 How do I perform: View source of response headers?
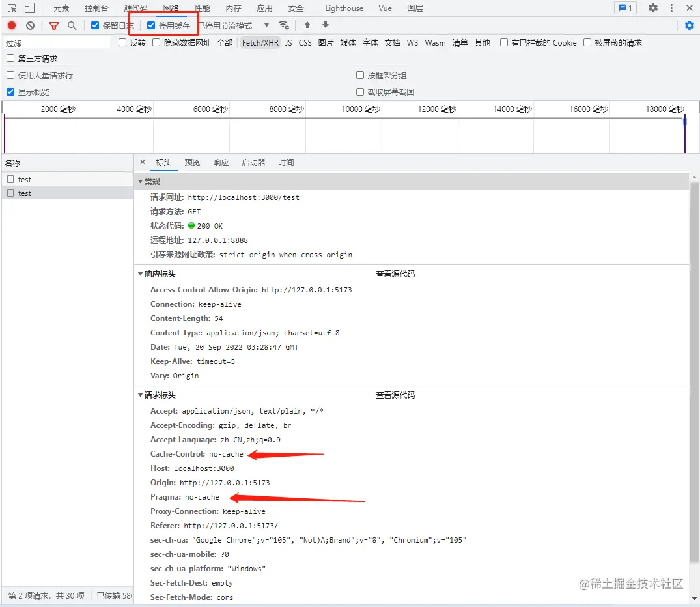(x=395, y=274)
